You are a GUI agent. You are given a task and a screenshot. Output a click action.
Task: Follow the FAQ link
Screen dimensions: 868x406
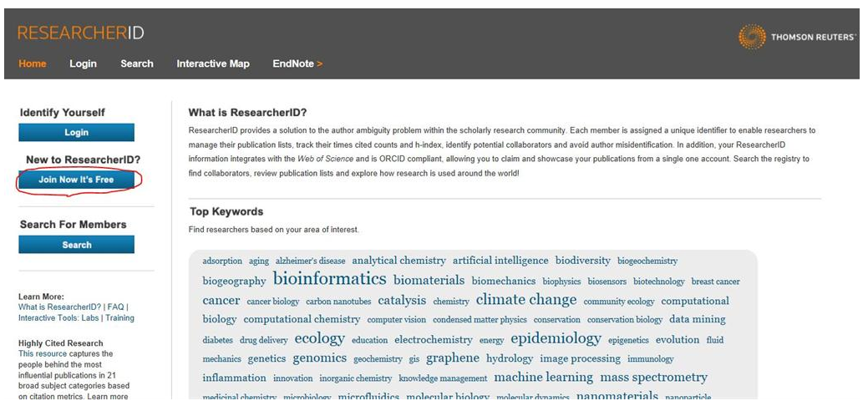pyautogui.click(x=115, y=307)
